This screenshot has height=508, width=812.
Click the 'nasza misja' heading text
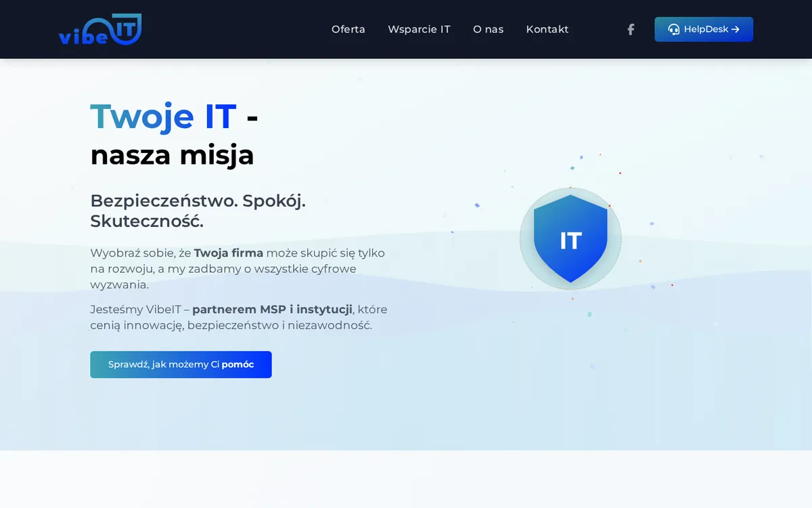click(x=172, y=155)
